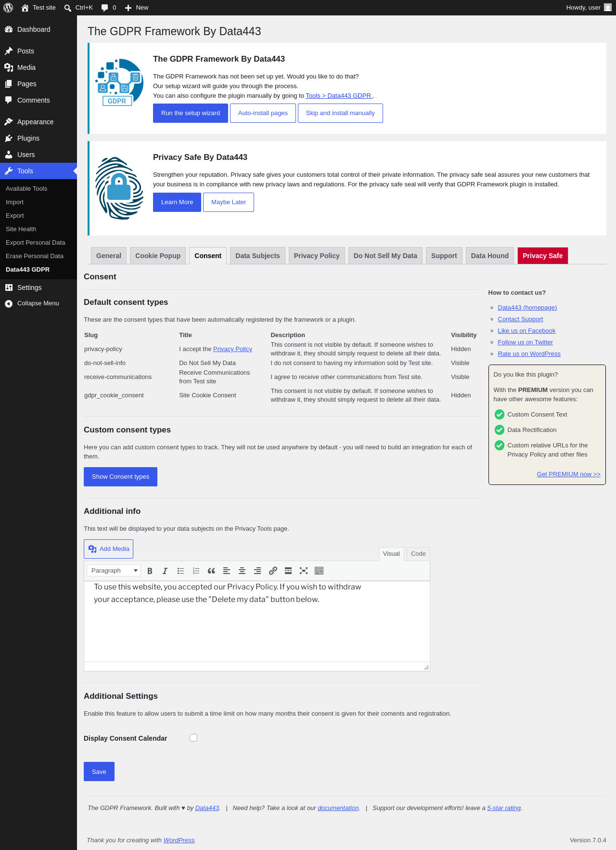Open Data443 (homepage) link

point(527,308)
